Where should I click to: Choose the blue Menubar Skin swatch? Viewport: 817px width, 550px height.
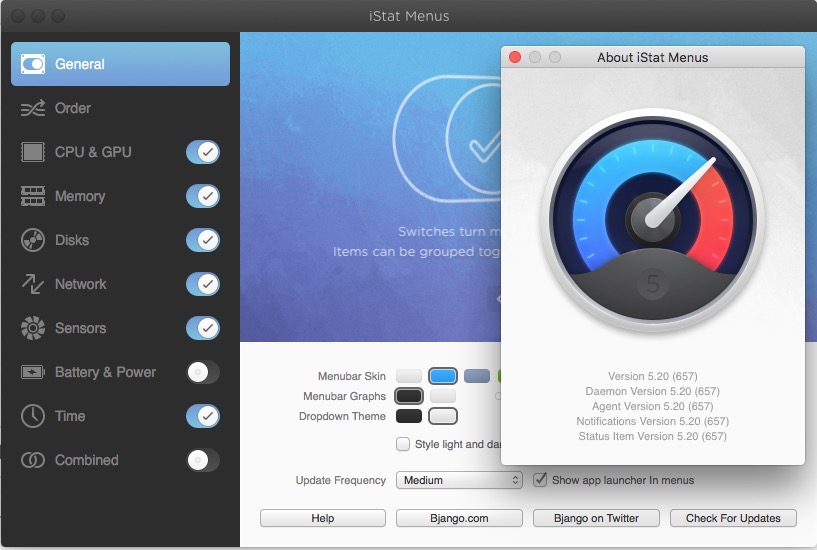[443, 376]
